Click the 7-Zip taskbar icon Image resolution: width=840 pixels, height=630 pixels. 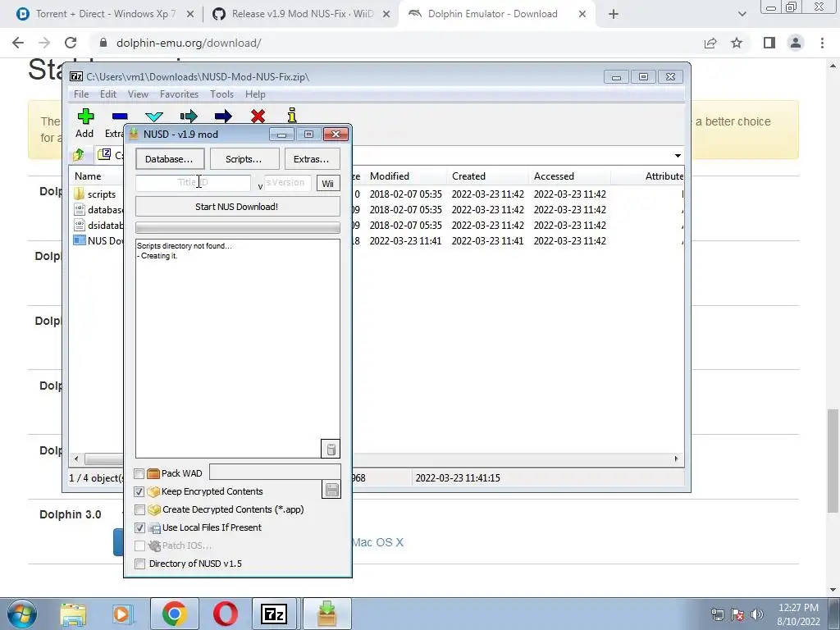(x=275, y=614)
